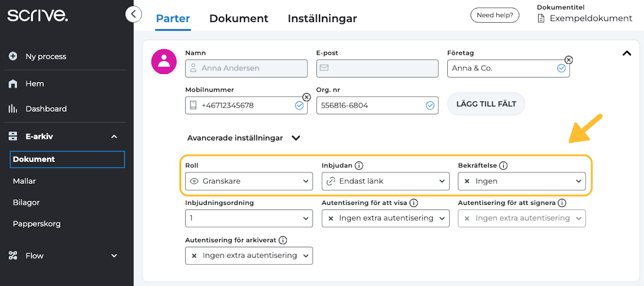Switch to the Inställningar tab
The width and height of the screenshot is (644, 286).
322,19
